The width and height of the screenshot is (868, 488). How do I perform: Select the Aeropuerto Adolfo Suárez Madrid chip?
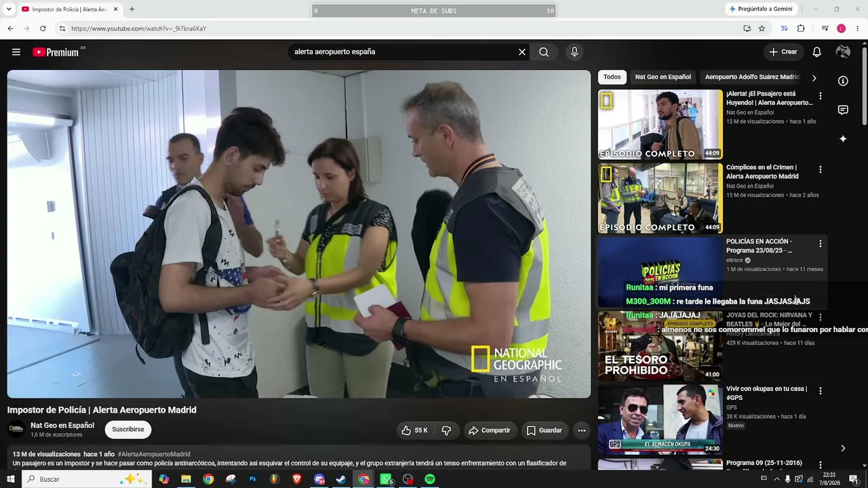coord(752,77)
